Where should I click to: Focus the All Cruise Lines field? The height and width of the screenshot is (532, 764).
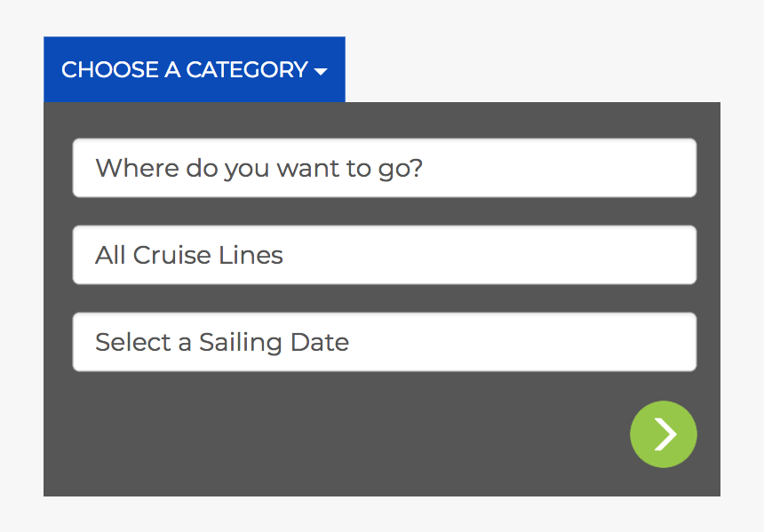(x=384, y=255)
